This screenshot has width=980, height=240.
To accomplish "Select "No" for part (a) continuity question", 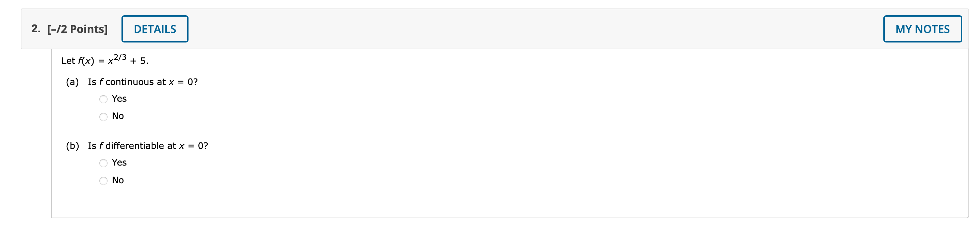I will (x=103, y=116).
